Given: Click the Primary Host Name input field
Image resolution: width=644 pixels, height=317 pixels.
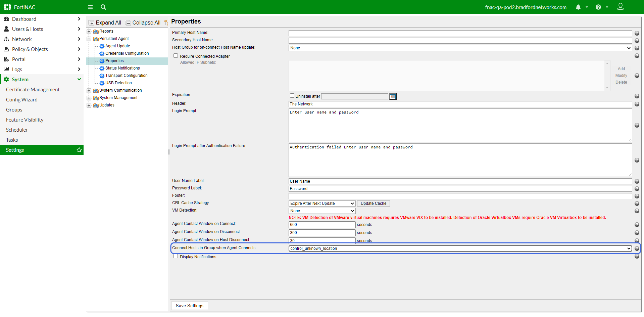Looking at the screenshot, I should click(x=460, y=33).
